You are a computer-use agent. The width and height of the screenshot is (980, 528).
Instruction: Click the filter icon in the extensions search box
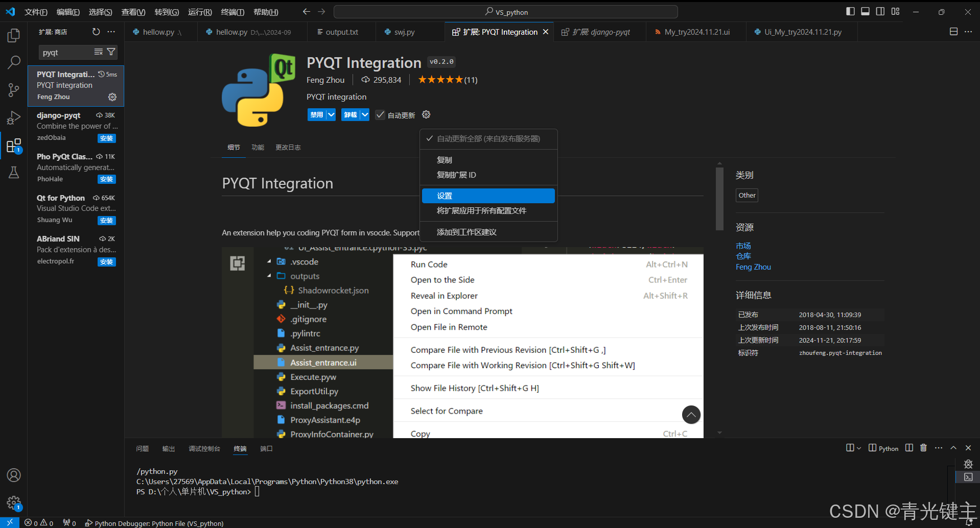(111, 52)
